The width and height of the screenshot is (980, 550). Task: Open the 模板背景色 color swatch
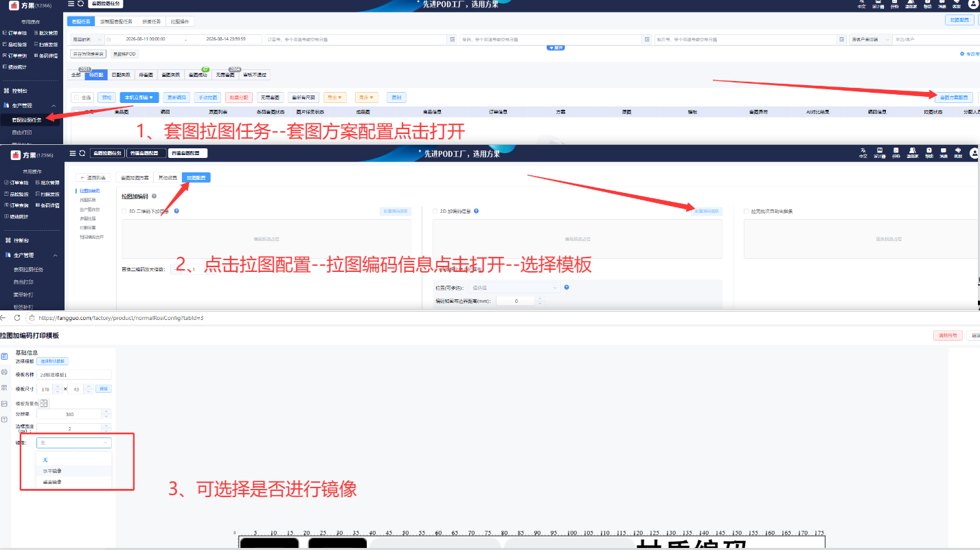[x=44, y=403]
